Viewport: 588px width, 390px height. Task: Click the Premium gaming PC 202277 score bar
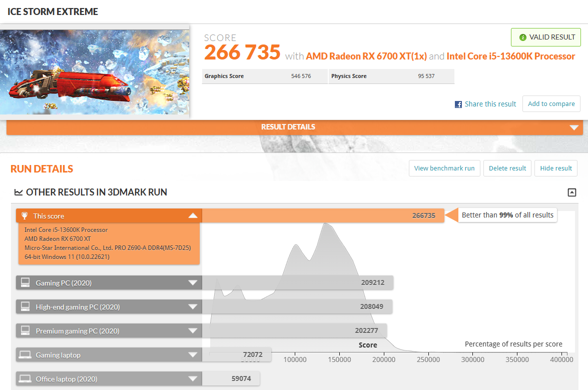click(294, 330)
